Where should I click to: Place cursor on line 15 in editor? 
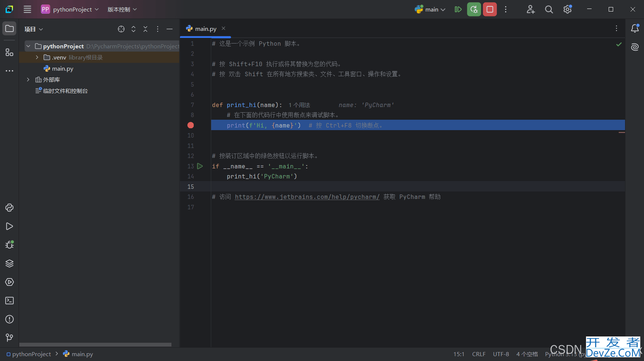(418, 187)
